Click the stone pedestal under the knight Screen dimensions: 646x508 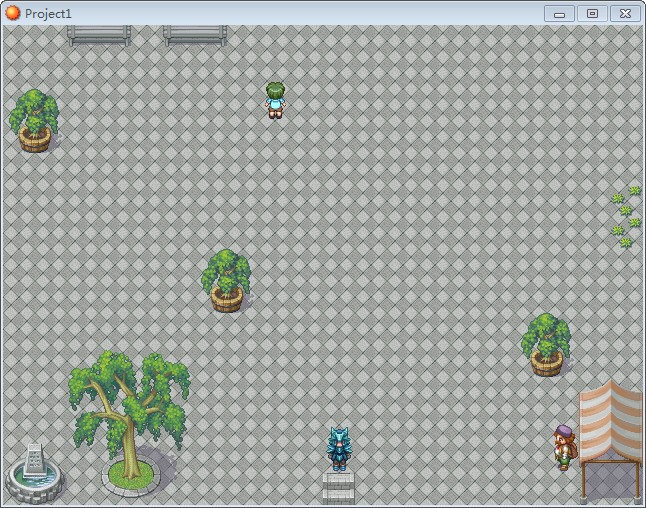point(339,488)
